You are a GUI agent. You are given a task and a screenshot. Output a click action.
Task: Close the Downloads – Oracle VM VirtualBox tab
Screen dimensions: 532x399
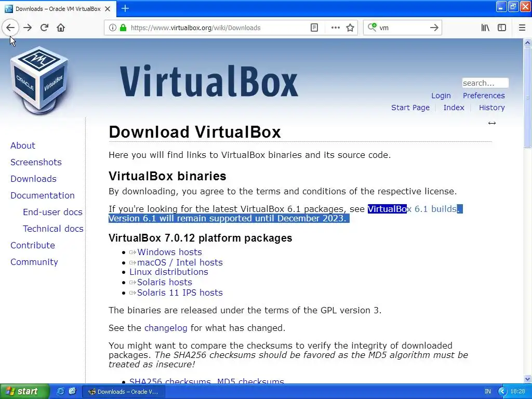click(x=108, y=9)
